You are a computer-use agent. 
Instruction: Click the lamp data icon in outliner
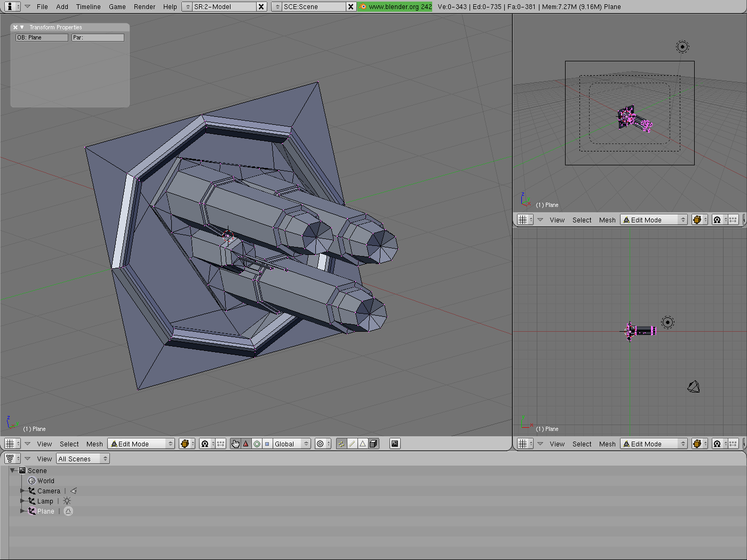click(67, 501)
